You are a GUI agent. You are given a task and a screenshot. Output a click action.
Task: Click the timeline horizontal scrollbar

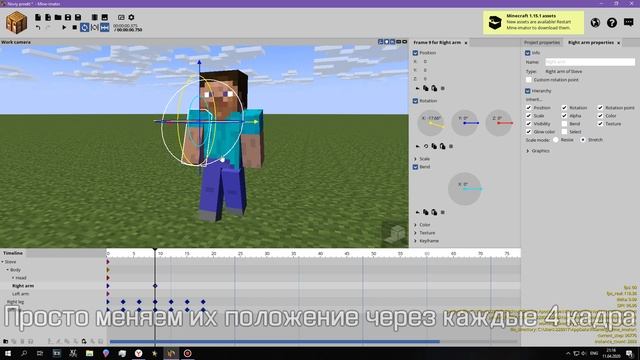click(x=275, y=342)
